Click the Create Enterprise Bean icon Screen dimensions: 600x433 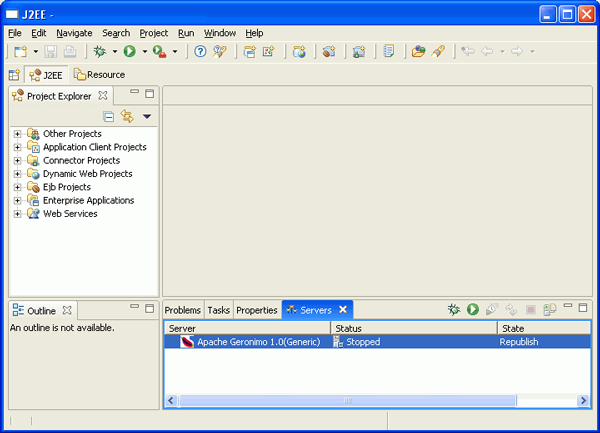click(x=329, y=51)
